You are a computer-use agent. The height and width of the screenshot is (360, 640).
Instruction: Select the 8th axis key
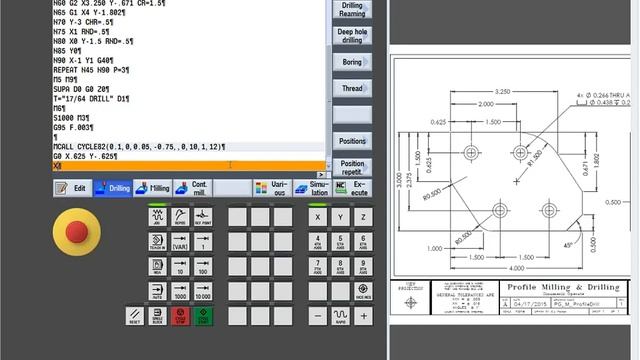click(340, 266)
